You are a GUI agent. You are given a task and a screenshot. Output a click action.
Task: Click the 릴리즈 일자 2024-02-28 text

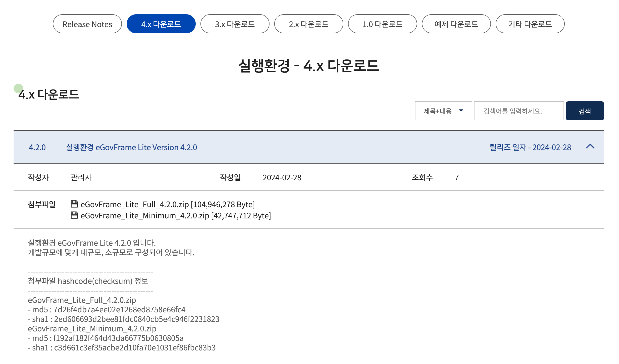(x=530, y=147)
